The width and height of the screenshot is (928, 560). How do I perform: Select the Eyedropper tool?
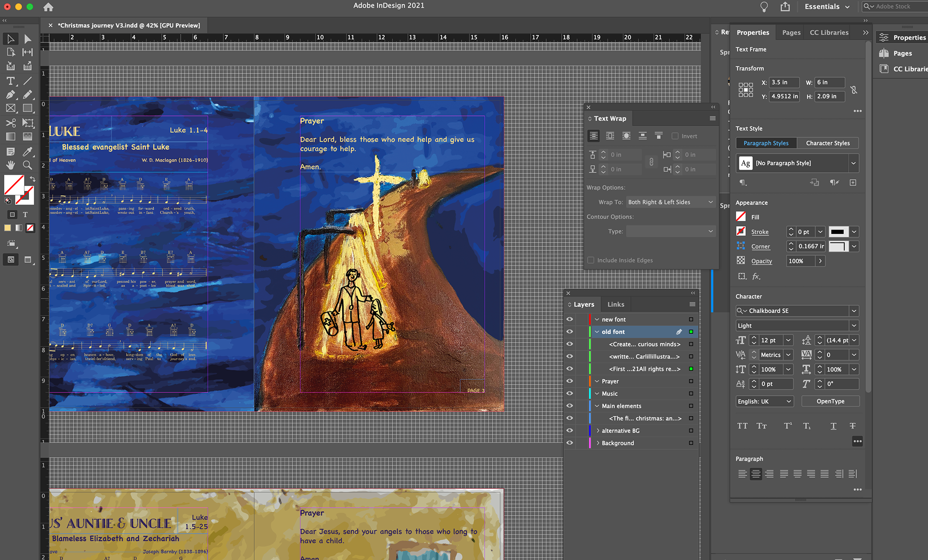[28, 151]
